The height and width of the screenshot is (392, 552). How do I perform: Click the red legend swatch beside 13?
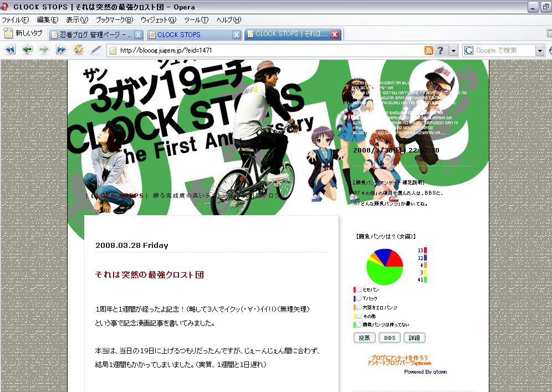point(425,251)
